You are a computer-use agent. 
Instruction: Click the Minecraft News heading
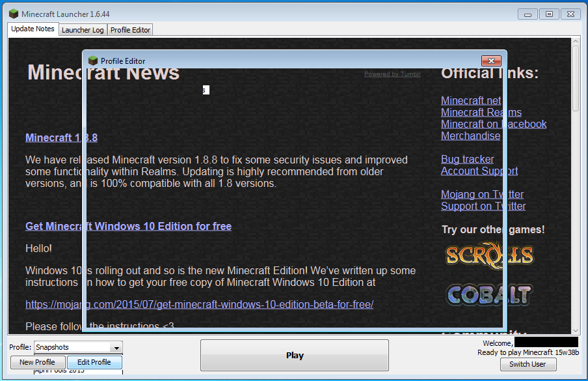click(103, 72)
